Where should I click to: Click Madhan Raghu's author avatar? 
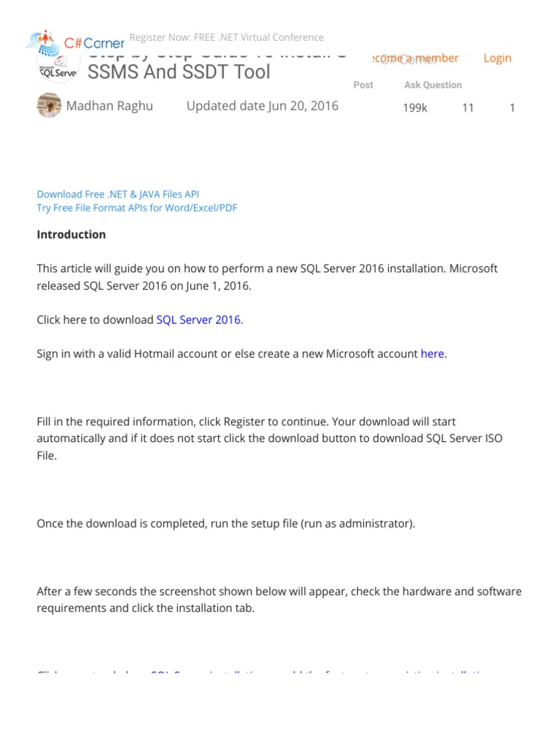[x=49, y=106]
